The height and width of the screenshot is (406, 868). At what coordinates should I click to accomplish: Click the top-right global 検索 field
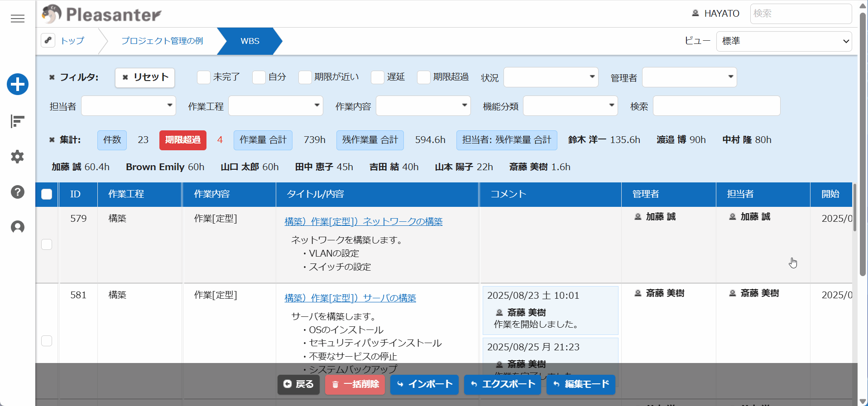pyautogui.click(x=801, y=14)
